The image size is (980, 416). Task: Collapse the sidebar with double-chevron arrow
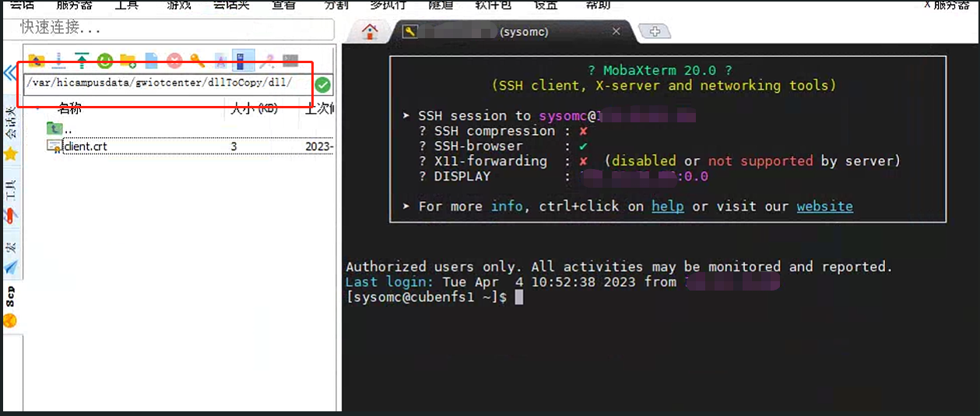coord(9,73)
